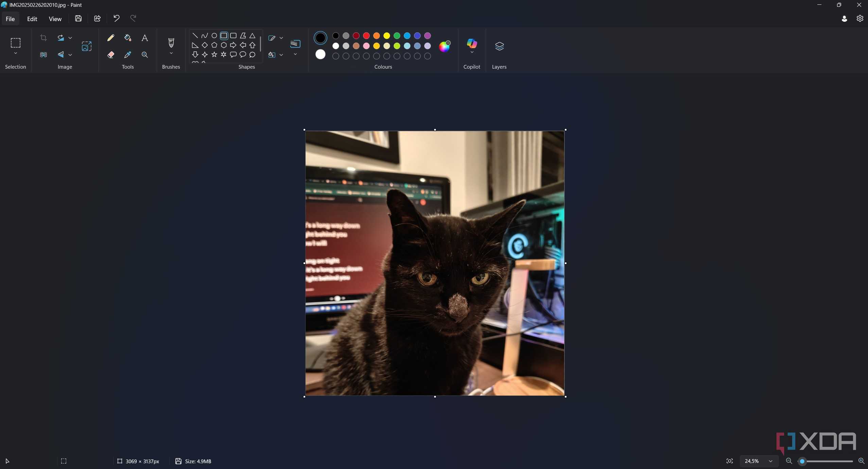Viewport: 868px width, 469px height.
Task: Click the zoom slider handle
Action: click(x=802, y=461)
